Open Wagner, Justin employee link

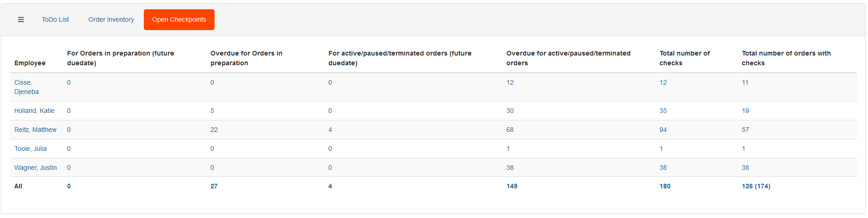pos(36,168)
